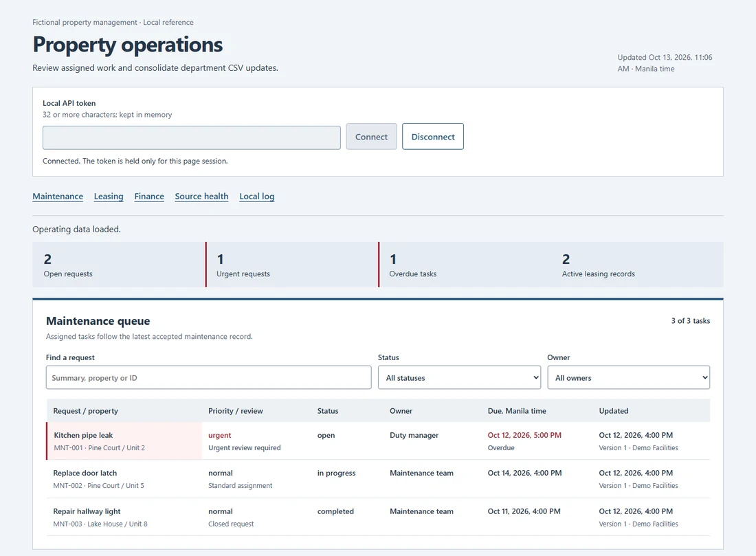The width and height of the screenshot is (756, 556).
Task: Click the Request / property column header
Action: point(85,411)
